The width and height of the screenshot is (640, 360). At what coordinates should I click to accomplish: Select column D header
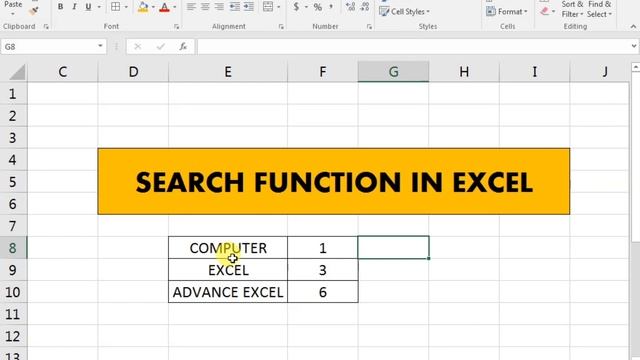(133, 72)
